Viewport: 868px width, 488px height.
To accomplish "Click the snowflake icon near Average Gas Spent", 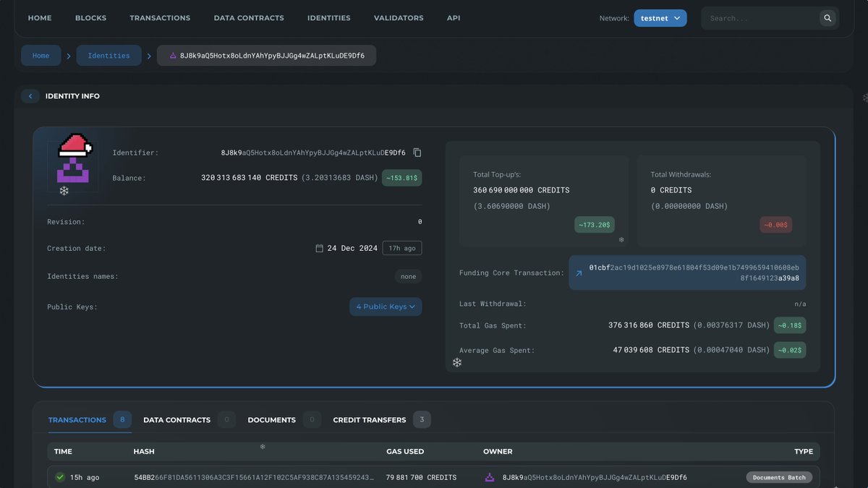I will [456, 361].
